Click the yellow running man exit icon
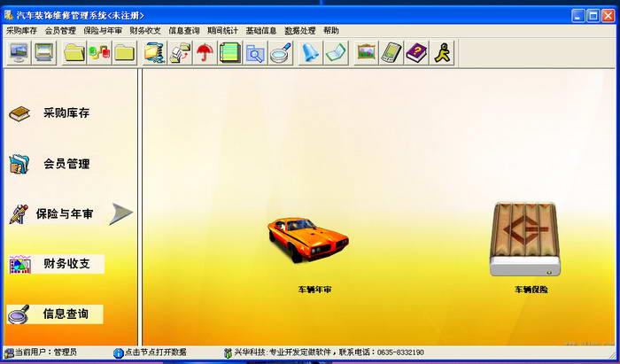 (442, 52)
